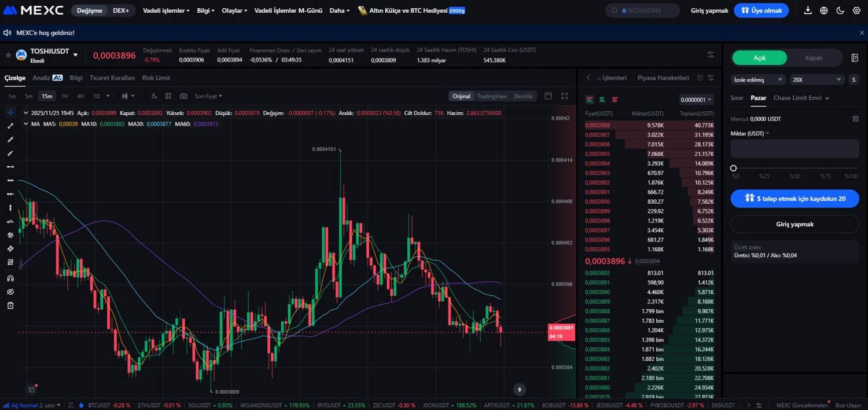Click the Giriş yapmak button in order panel
Image resolution: width=868 pixels, height=410 pixels.
coord(795,224)
